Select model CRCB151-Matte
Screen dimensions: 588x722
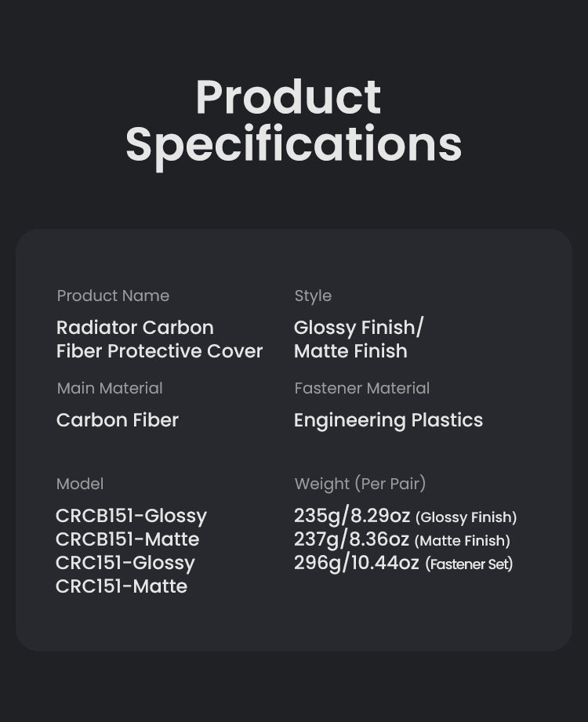coord(127,539)
